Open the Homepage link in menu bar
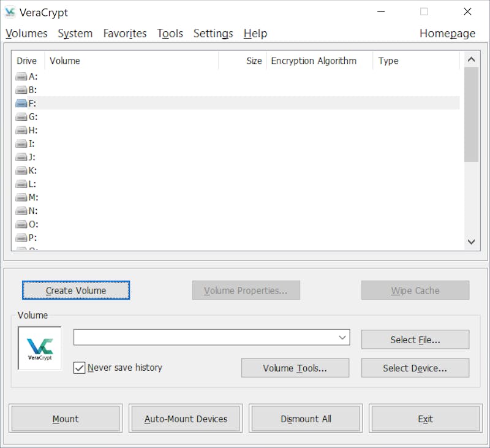The width and height of the screenshot is (490, 448). coord(447,33)
